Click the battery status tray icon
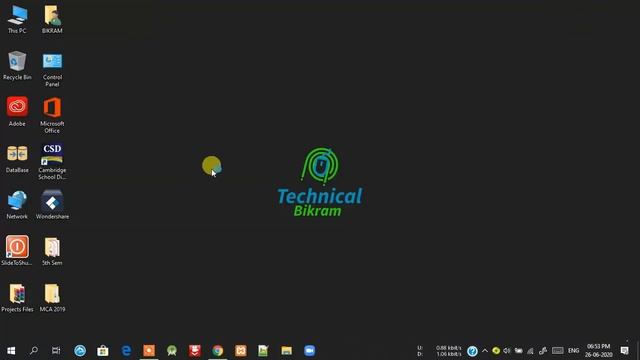 pos(519,351)
